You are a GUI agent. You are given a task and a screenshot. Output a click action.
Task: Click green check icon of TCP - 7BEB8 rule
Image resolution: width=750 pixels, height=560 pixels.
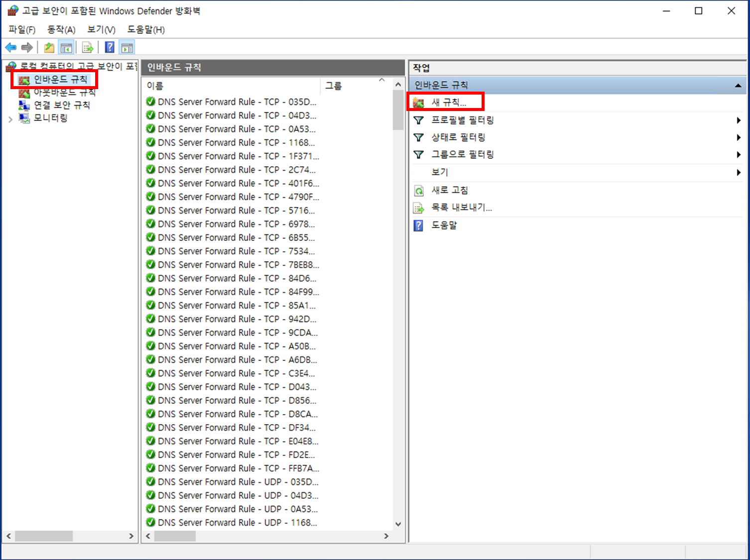pos(150,264)
